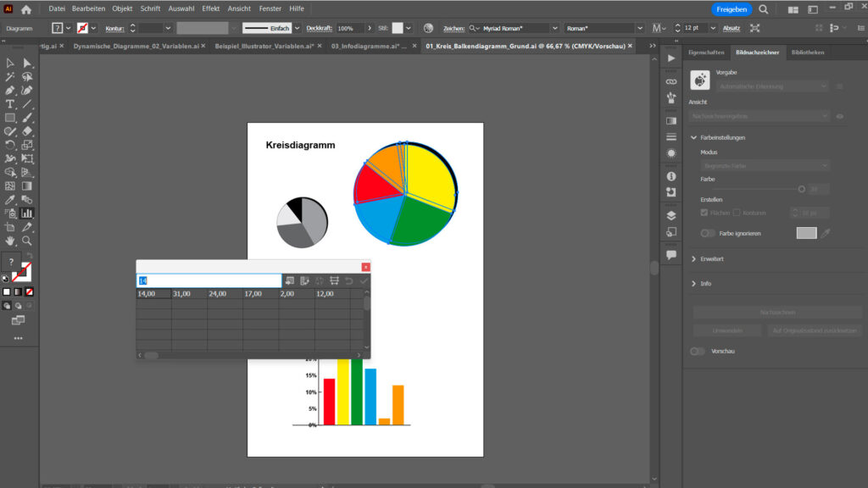Select the Rotate tool

10,145
